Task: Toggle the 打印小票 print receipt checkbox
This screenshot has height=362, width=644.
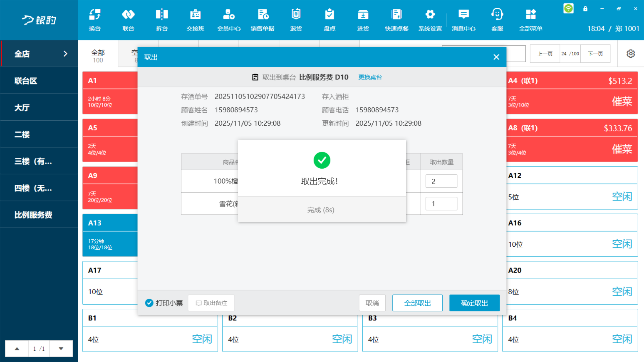Action: tap(149, 303)
